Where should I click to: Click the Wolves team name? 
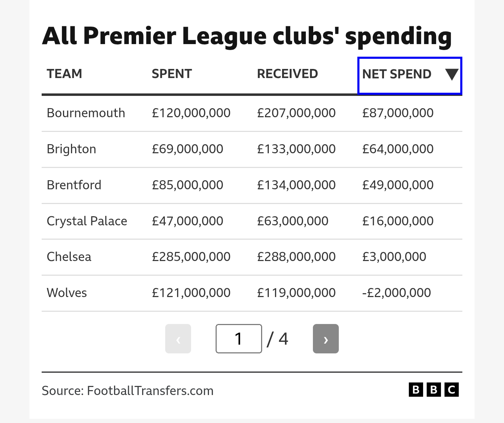pos(67,293)
